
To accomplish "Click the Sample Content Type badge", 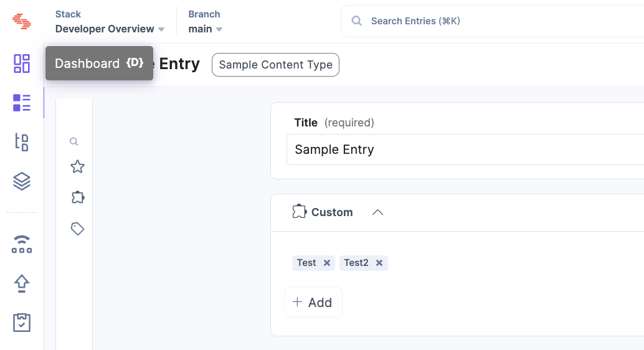I will (275, 65).
